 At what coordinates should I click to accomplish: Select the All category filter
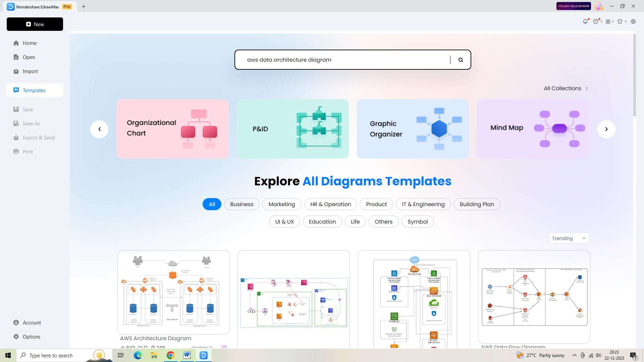tap(212, 204)
